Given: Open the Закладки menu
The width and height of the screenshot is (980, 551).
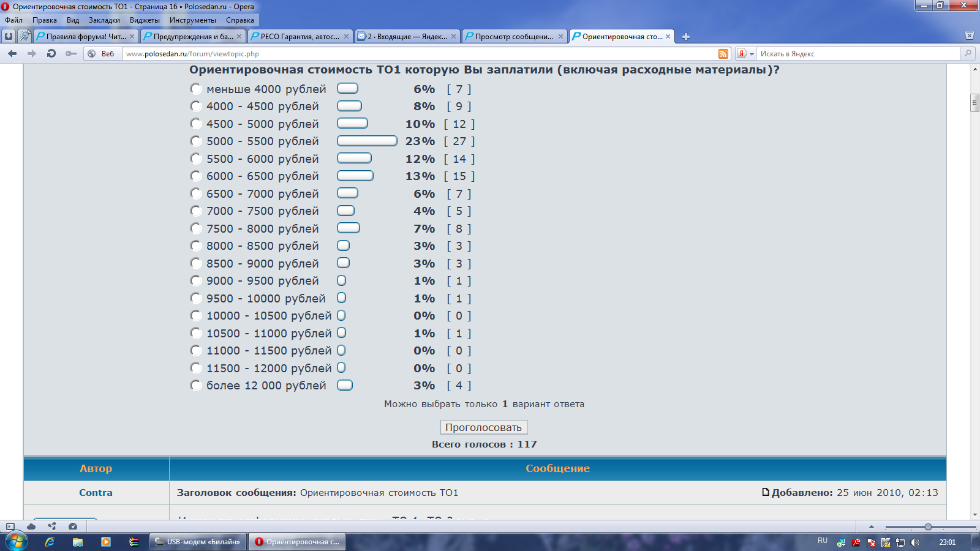Looking at the screenshot, I should tap(104, 20).
